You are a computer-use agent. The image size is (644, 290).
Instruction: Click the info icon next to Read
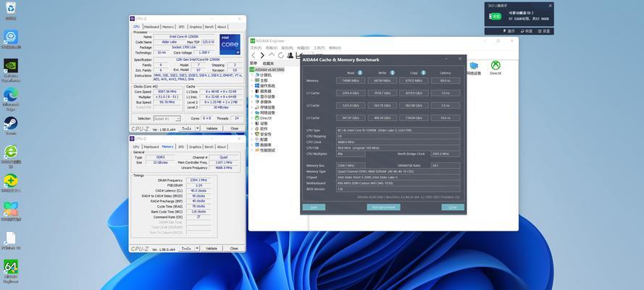click(x=360, y=72)
